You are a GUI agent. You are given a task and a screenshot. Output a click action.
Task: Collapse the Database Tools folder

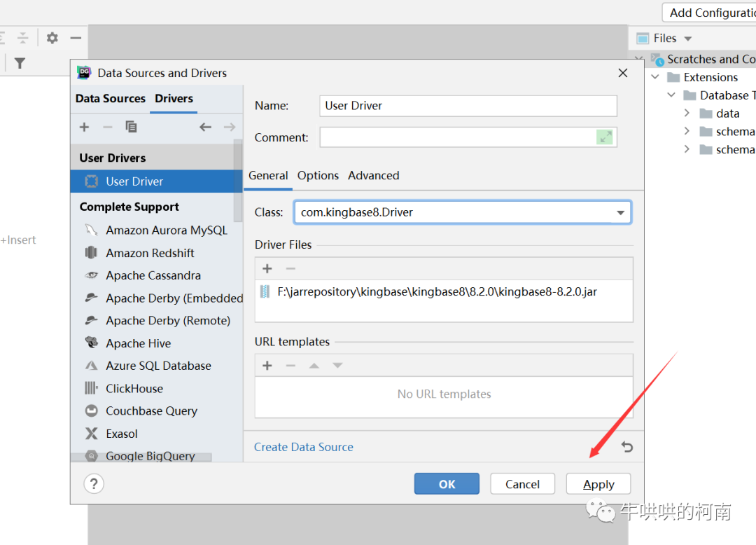coord(671,95)
